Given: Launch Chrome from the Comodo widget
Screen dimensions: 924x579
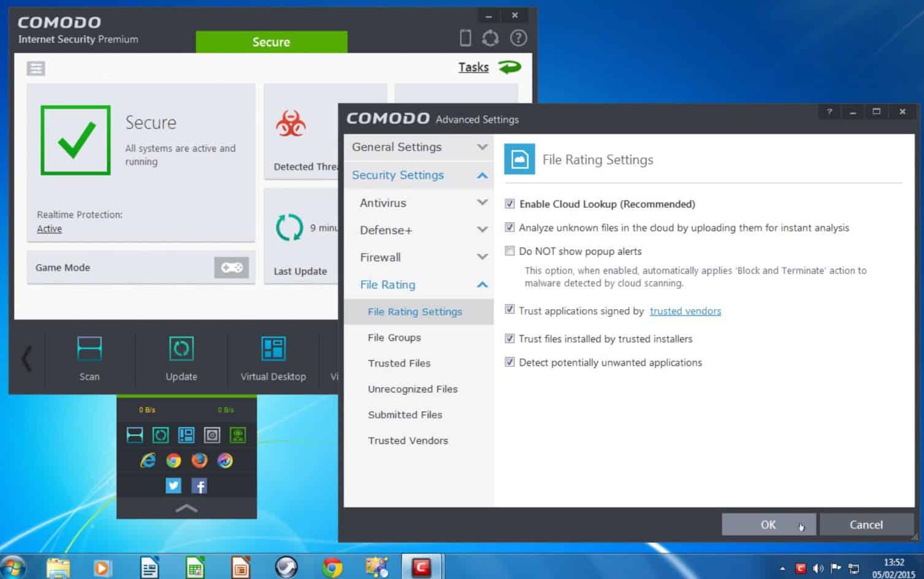Looking at the screenshot, I should [x=174, y=460].
